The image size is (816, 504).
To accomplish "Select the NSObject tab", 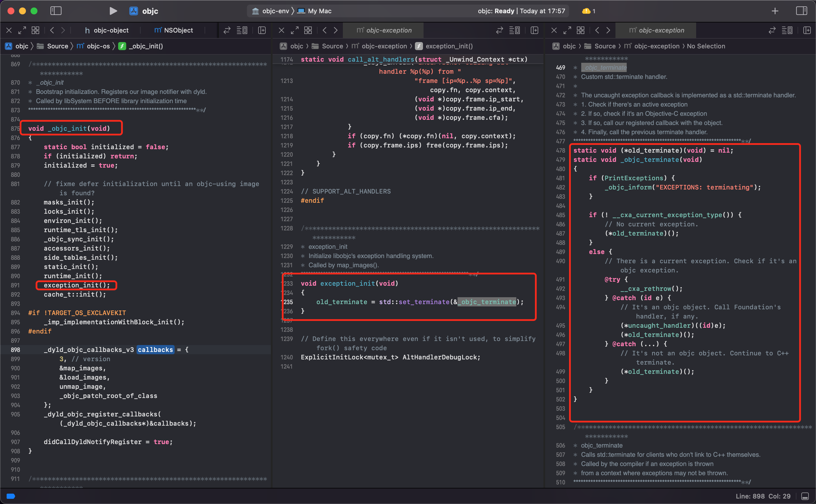I will (174, 30).
